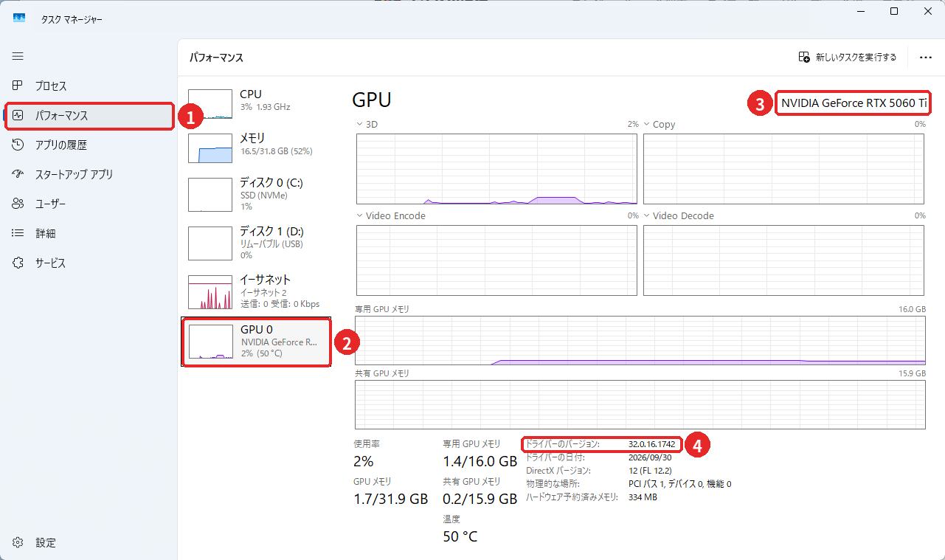This screenshot has width=945, height=560.
Task: Click the 50 °C temperature reading
Action: [x=460, y=536]
